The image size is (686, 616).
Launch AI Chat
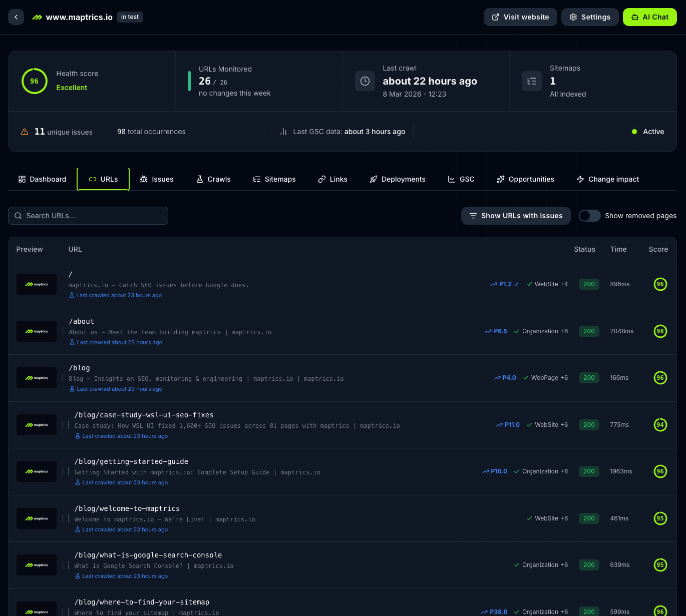coord(650,17)
